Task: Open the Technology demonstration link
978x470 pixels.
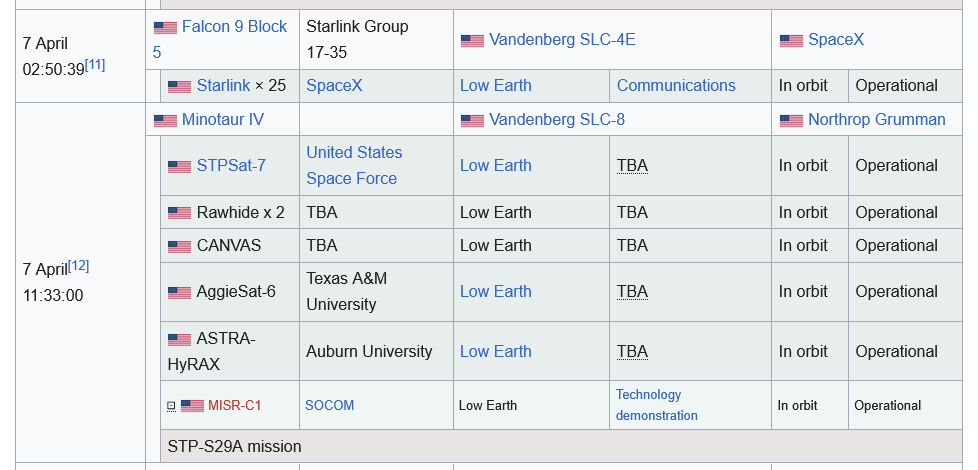Action: click(656, 405)
